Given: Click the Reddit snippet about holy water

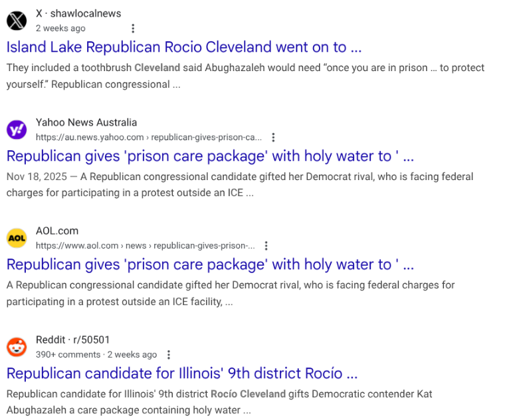Looking at the screenshot, I should click(x=219, y=402).
